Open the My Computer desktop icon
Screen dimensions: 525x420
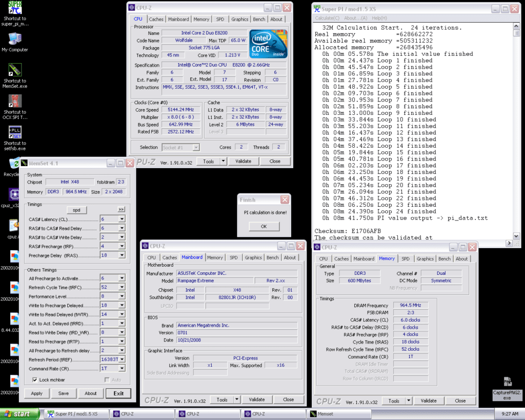[x=15, y=39]
